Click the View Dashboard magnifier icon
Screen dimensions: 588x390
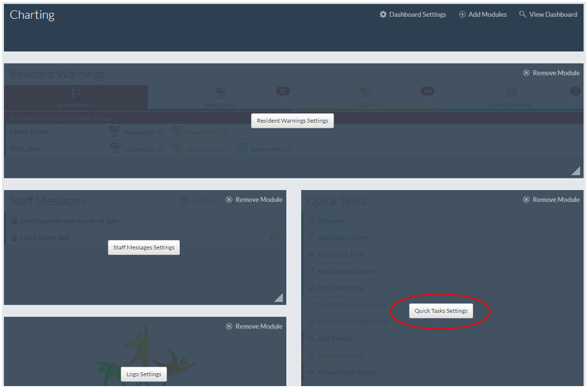coord(522,14)
